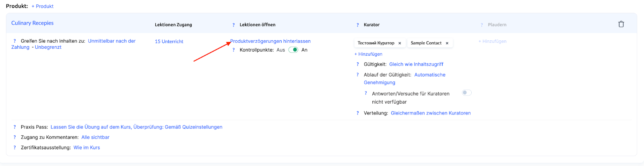
Task: Open Alle sichtbar comments access option
Action: tap(95, 137)
